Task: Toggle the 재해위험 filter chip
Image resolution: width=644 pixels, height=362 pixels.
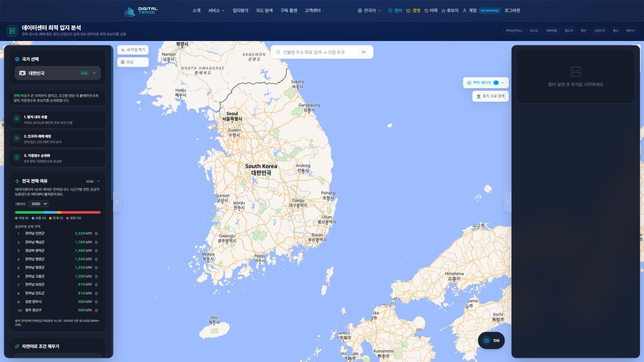Action: (x=551, y=31)
